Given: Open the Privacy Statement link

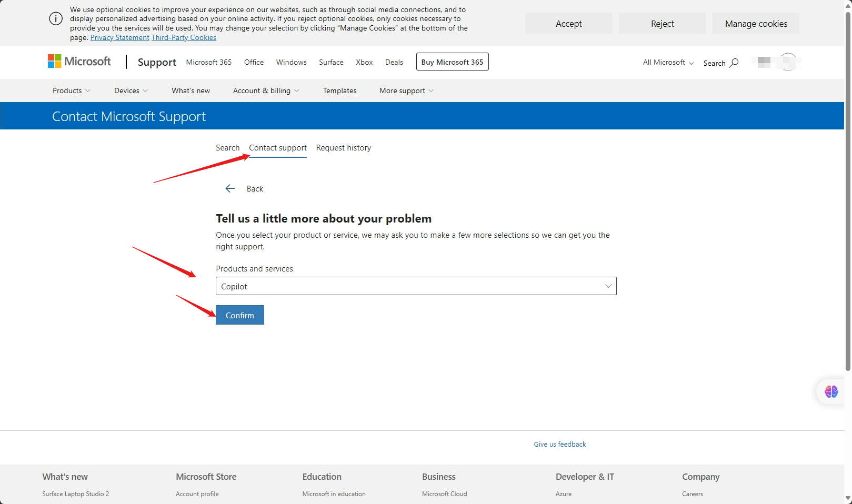Looking at the screenshot, I should tap(120, 37).
